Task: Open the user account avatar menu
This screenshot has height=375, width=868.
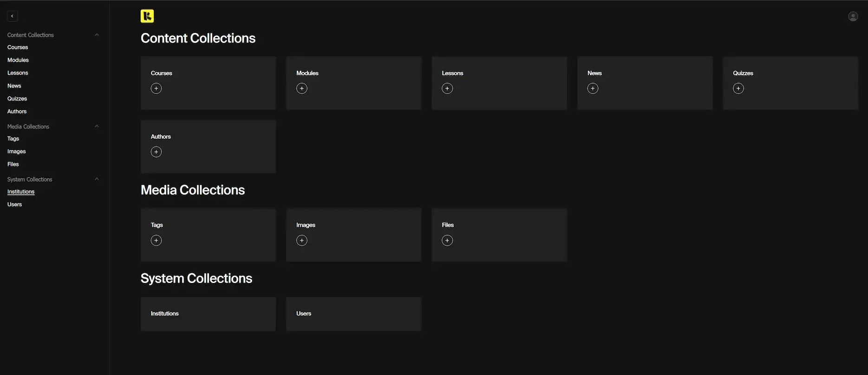Action: click(x=853, y=15)
